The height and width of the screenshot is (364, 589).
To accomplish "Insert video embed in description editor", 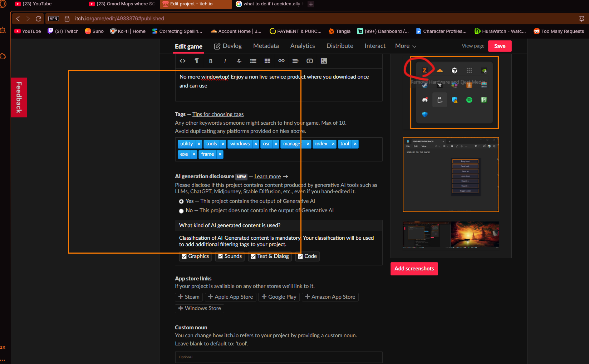I will (310, 61).
